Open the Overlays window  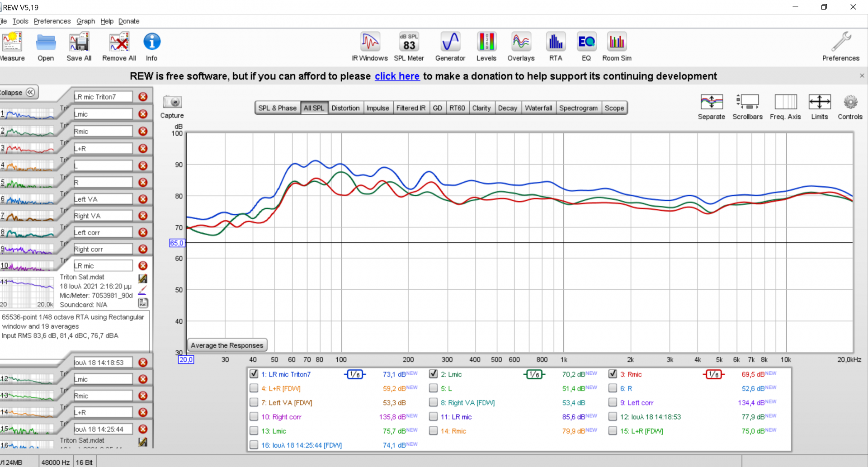521,46
